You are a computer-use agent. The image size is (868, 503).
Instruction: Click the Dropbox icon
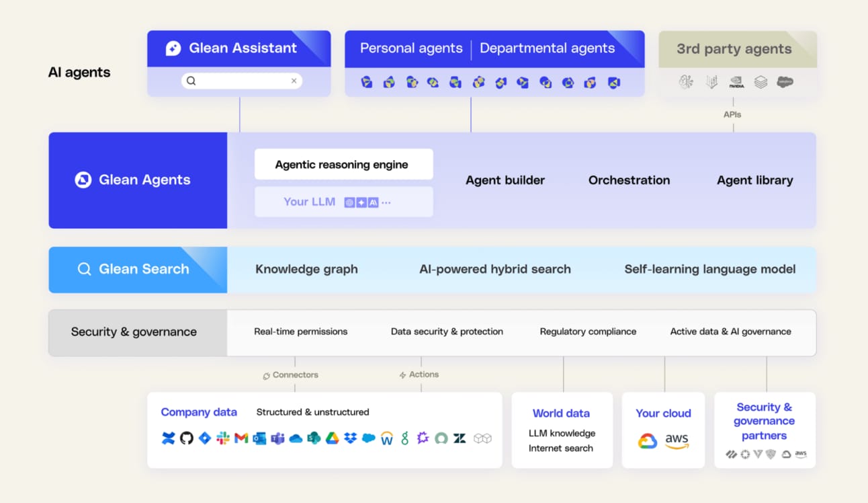[x=350, y=438]
